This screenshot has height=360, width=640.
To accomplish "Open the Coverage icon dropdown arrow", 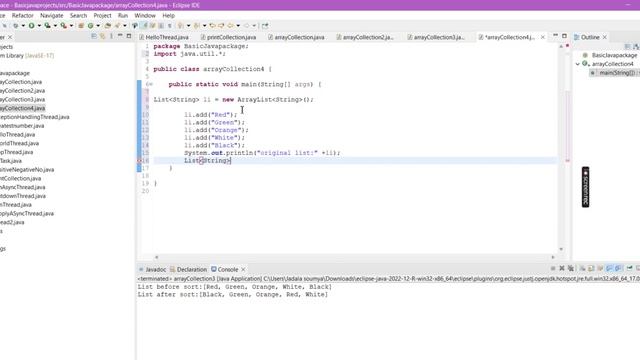I will (x=55, y=26).
